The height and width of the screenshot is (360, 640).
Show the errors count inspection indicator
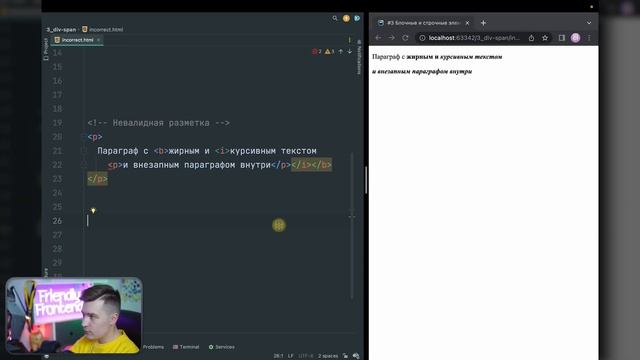click(x=317, y=51)
